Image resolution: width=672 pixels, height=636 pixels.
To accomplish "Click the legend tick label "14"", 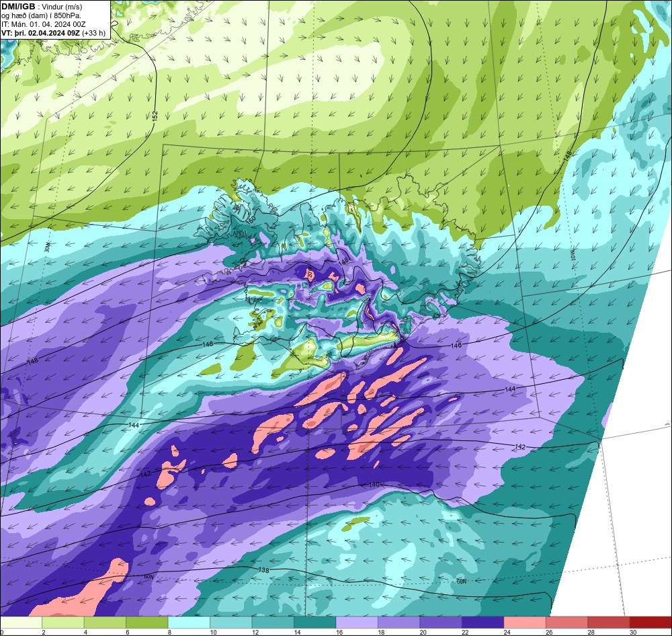I will pos(298,632).
